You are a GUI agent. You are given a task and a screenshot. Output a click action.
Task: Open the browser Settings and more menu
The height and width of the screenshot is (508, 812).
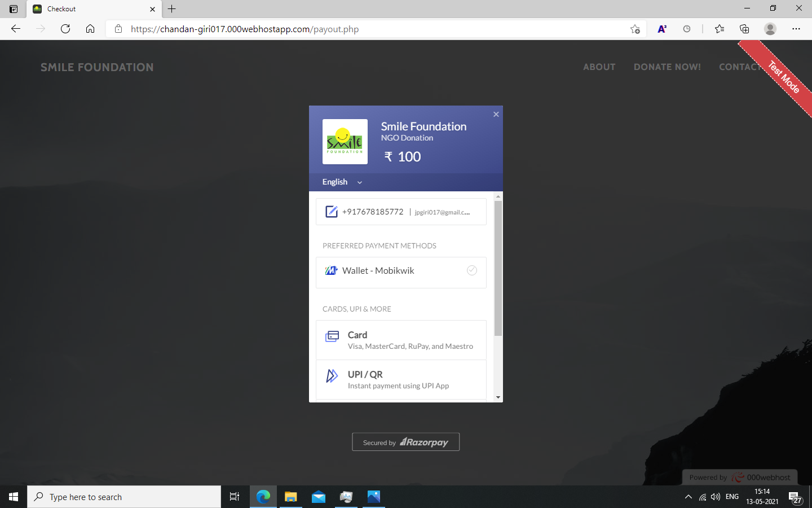pos(796,29)
